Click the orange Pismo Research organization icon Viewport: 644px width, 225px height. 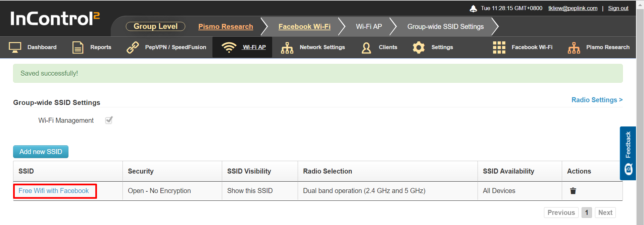click(574, 47)
